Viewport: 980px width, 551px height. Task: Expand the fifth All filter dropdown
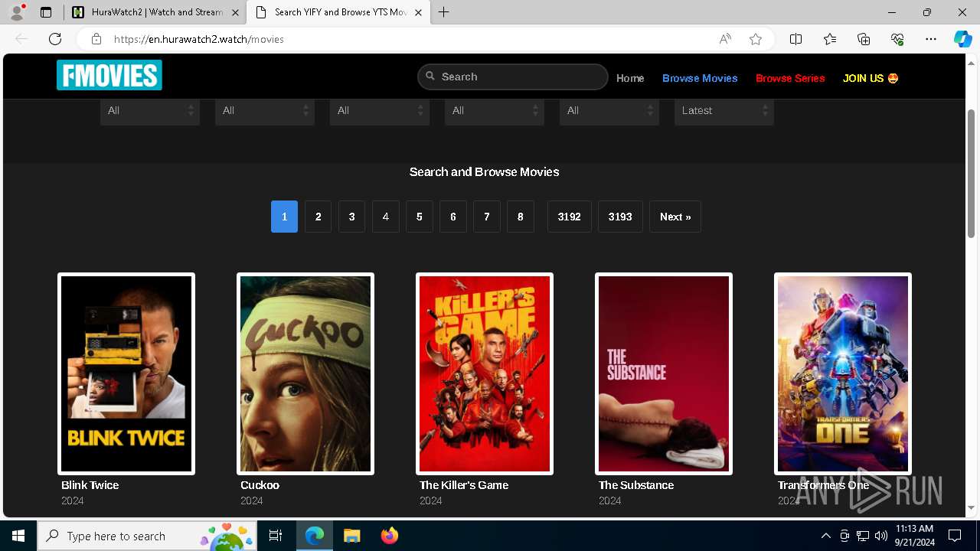point(609,111)
